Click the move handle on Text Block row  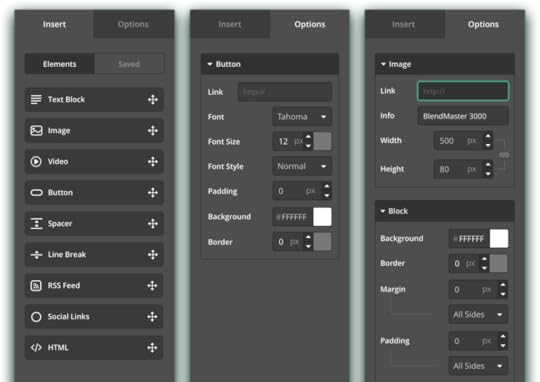(x=153, y=100)
